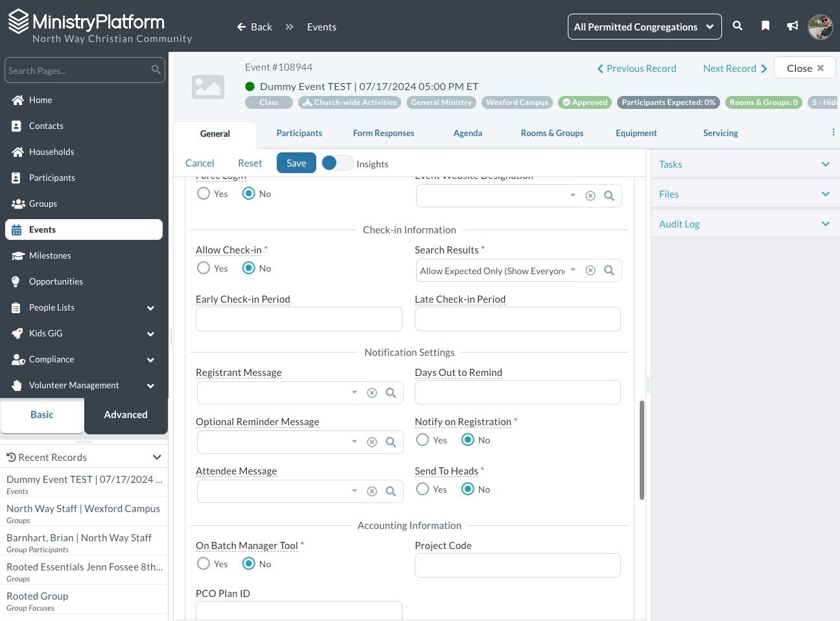Clear the Attendee Message field
840x621 pixels.
click(372, 491)
